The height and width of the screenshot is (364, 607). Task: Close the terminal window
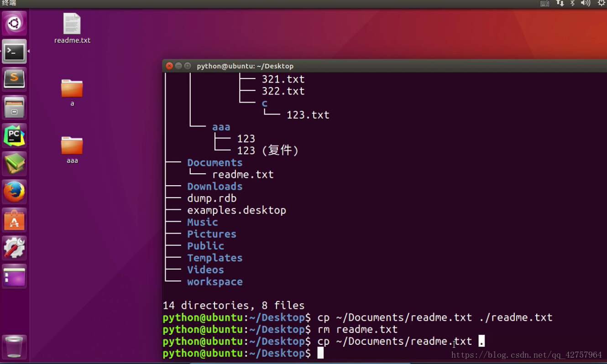[169, 66]
